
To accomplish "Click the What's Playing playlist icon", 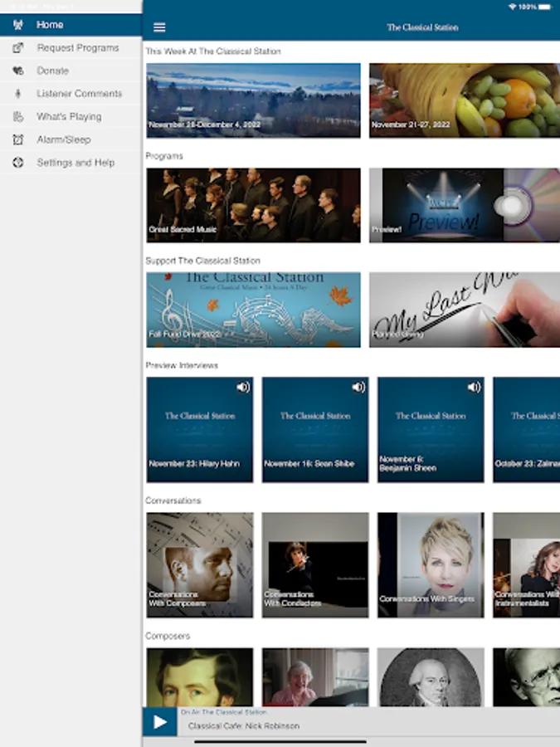I will coord(18,117).
